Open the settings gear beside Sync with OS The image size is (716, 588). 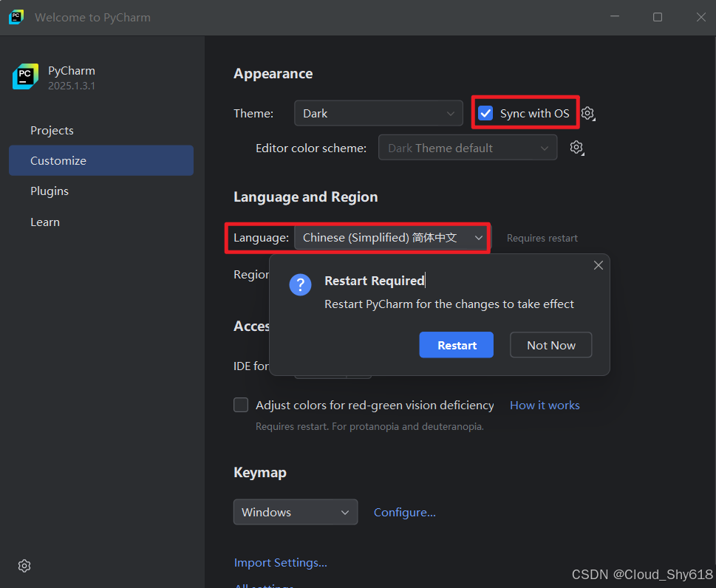pos(587,113)
